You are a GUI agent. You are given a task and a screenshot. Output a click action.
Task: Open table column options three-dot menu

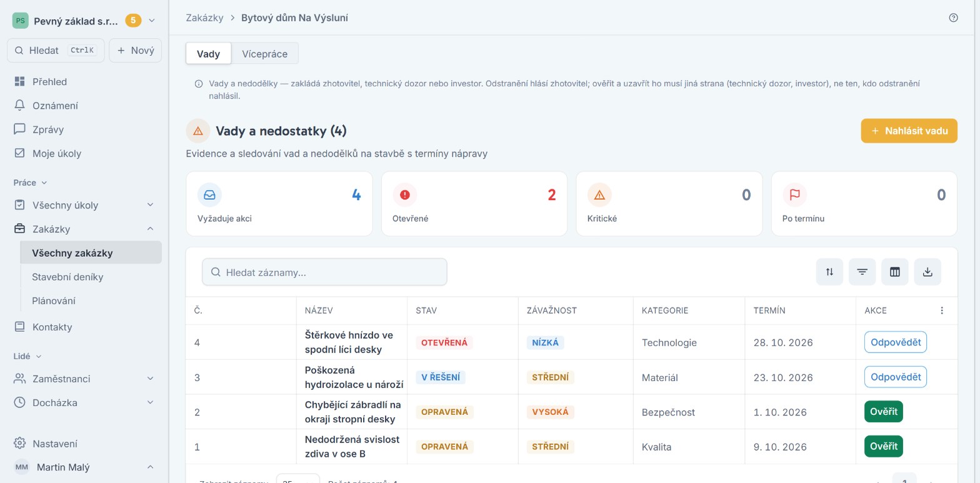tap(942, 311)
